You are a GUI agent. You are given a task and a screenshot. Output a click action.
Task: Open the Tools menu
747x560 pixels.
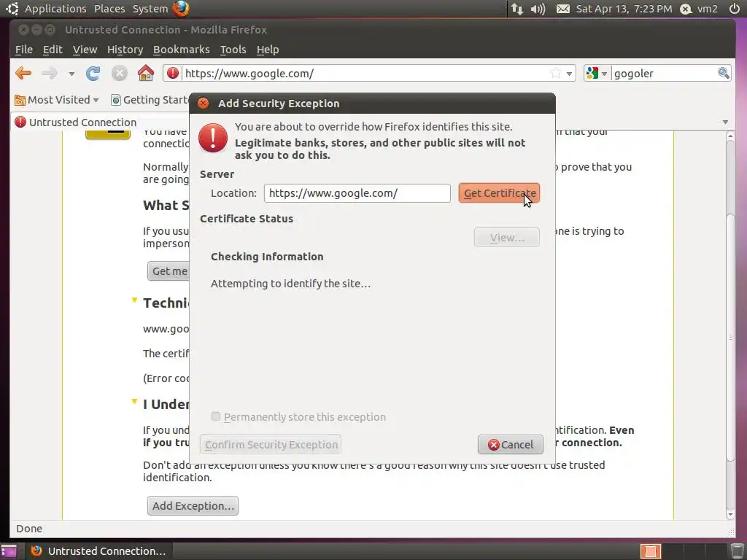coord(233,50)
